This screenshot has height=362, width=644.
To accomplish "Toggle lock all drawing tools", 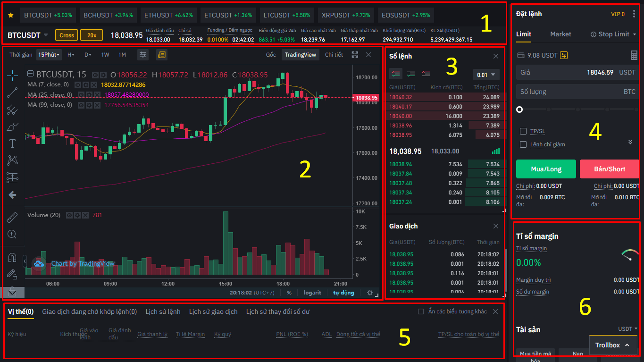I will [12, 274].
